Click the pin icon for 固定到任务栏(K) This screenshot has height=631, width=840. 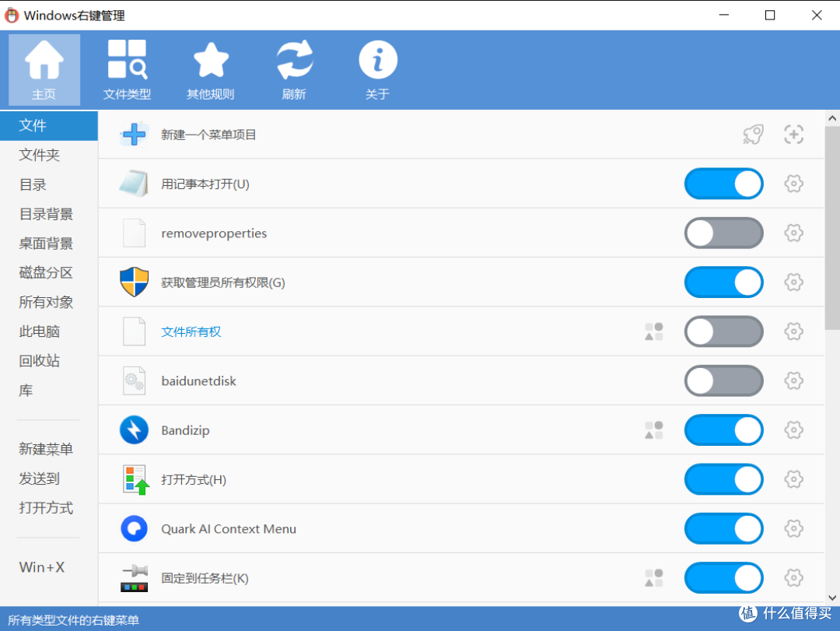[x=134, y=578]
